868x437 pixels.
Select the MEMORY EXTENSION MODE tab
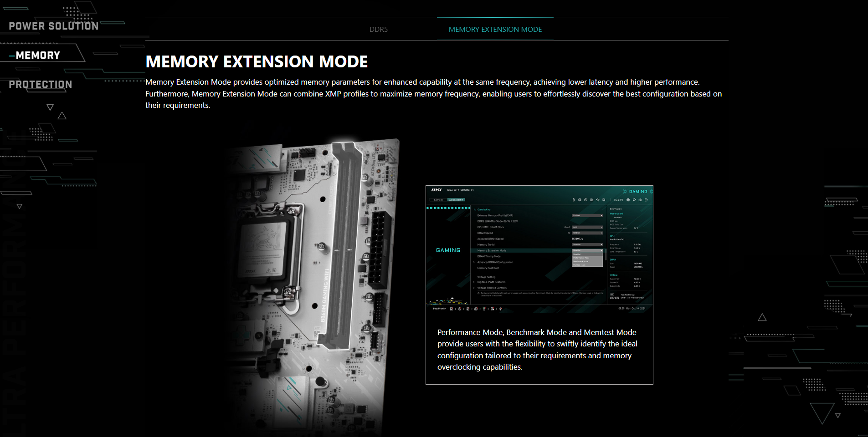point(495,30)
